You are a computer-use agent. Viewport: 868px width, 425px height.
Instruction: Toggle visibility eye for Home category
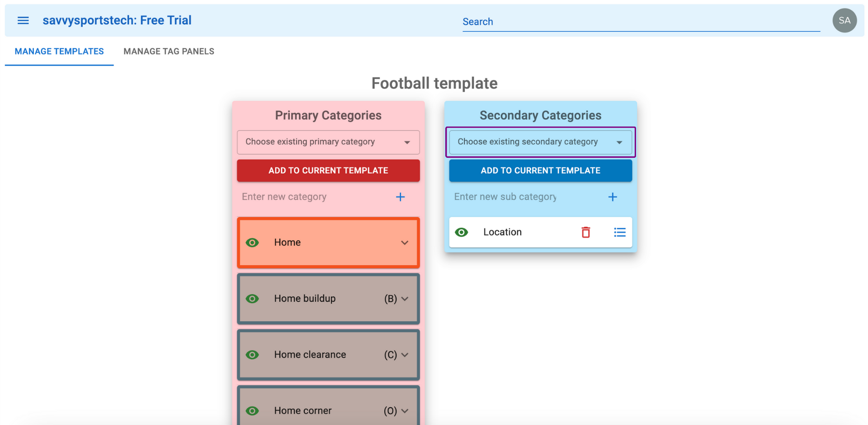(252, 243)
